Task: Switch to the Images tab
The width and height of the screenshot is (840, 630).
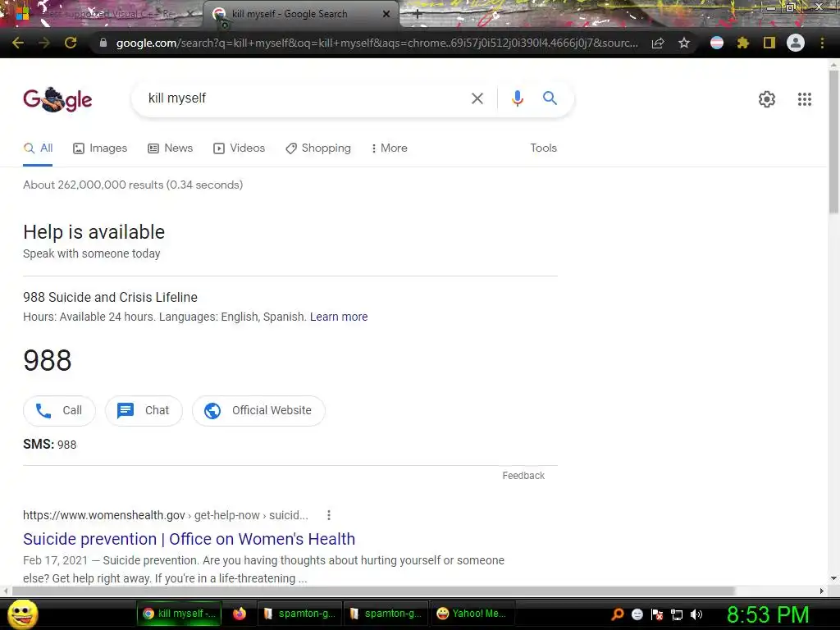Action: (100, 148)
